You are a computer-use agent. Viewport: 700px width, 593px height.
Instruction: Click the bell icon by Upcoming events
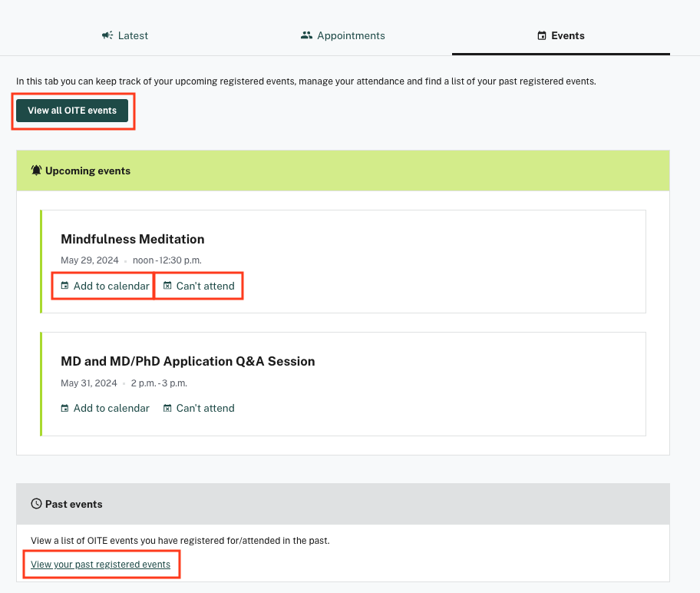pos(36,171)
